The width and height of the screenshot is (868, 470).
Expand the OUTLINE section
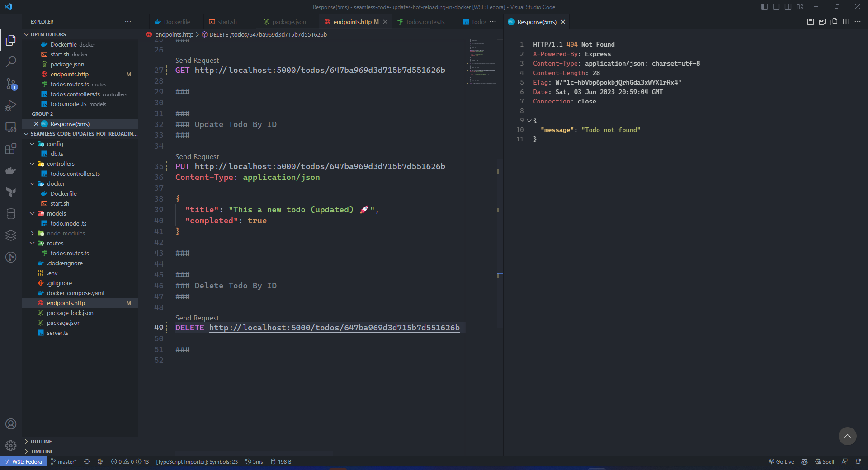point(41,442)
